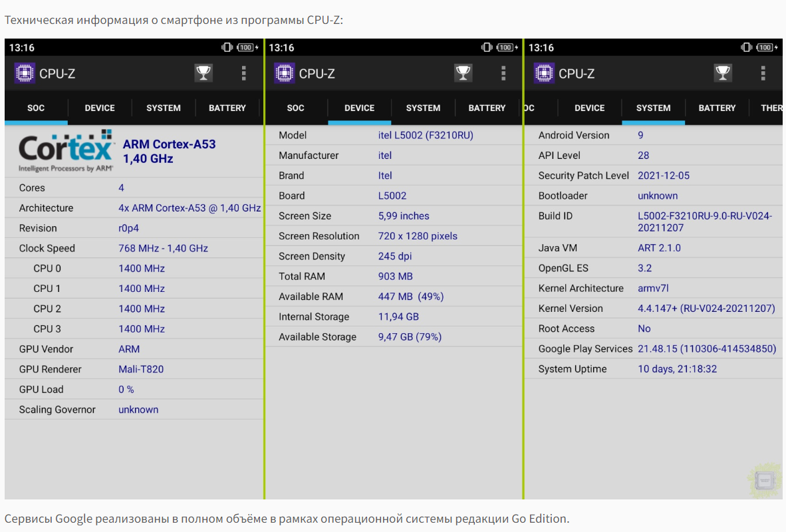786x532 pixels.
Task: Click Internal Storage value 11,94 GB
Action: [x=398, y=317]
